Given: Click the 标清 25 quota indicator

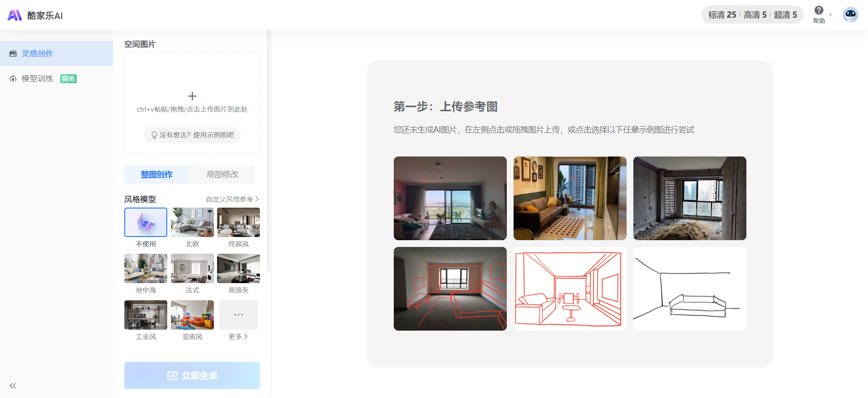Looking at the screenshot, I should (x=722, y=15).
